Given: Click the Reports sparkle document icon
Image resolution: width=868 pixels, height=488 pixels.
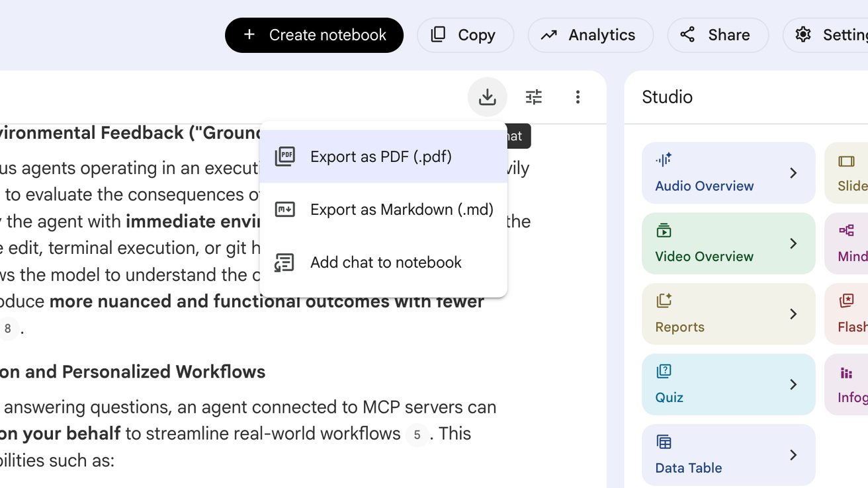Looking at the screenshot, I should (x=664, y=301).
